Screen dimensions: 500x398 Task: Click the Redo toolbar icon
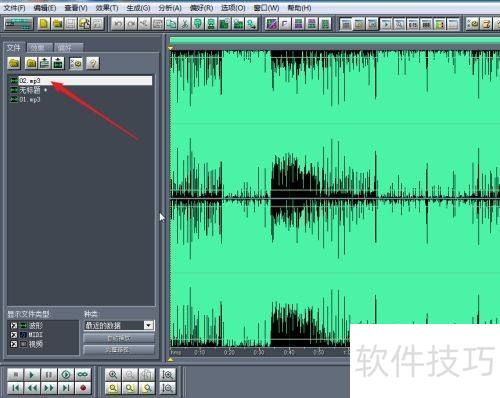click(x=131, y=24)
